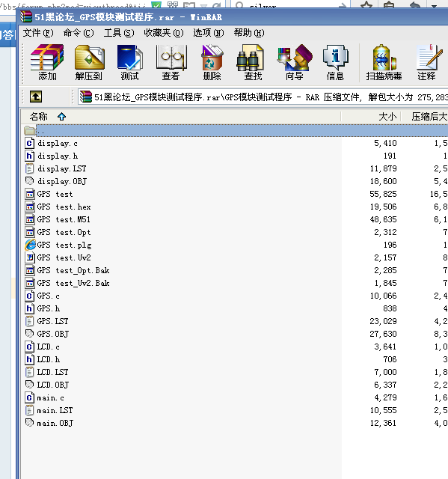Click the main.LST file icon
This screenshot has height=479, width=448.
29,410
